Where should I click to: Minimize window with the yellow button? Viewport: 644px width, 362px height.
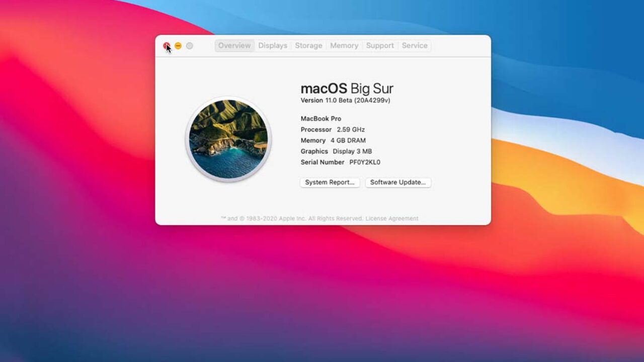point(178,46)
